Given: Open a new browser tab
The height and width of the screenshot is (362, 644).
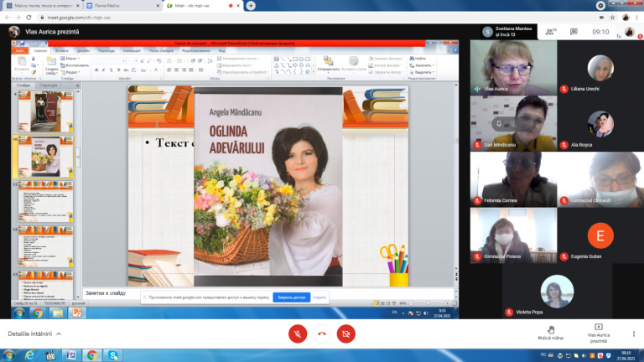Looking at the screenshot, I should click(x=251, y=5).
